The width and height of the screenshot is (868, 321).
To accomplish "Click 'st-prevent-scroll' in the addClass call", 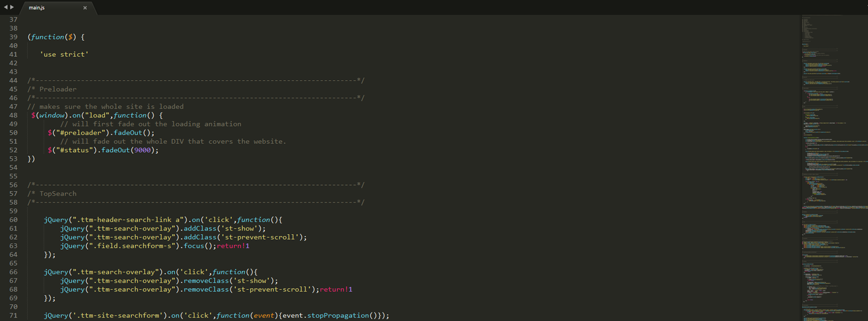I will click(x=260, y=237).
